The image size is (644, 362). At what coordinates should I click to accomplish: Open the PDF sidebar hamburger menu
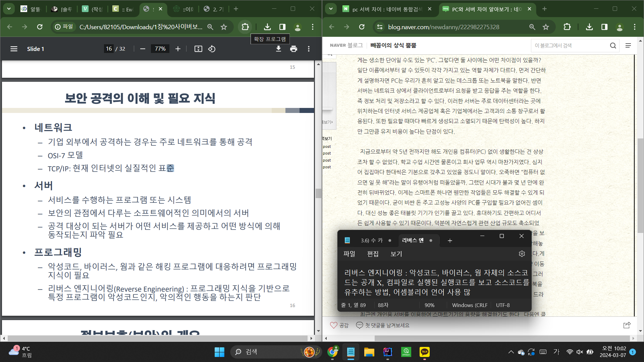pos(14,49)
